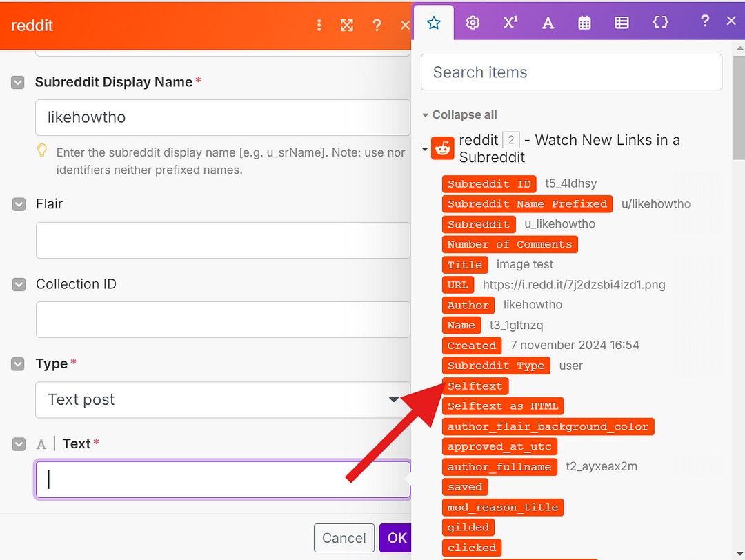This screenshot has height=560, width=745.
Task: Insert the author_fullname variable
Action: pyautogui.click(x=499, y=467)
